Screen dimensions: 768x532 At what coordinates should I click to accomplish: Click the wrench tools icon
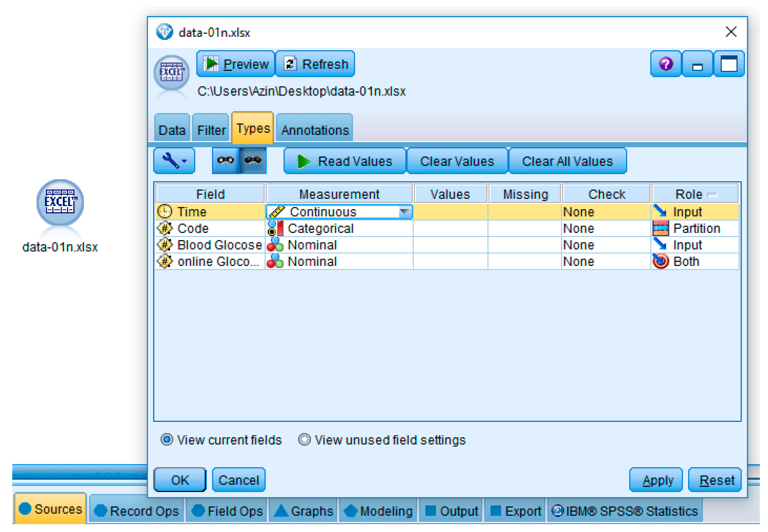pyautogui.click(x=170, y=161)
